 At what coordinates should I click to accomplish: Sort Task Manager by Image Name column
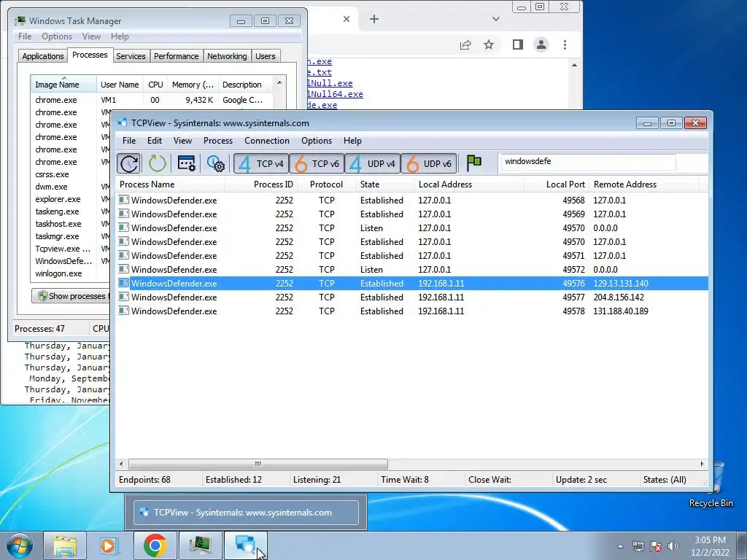[64, 85]
